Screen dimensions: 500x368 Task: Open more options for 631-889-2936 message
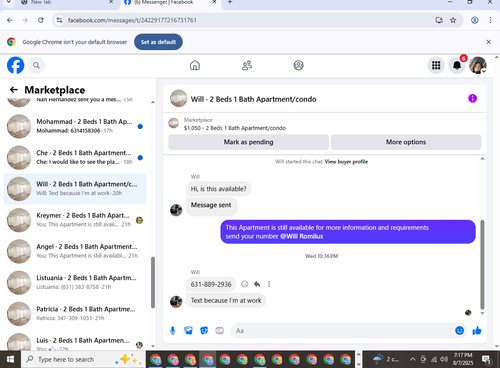(x=269, y=284)
